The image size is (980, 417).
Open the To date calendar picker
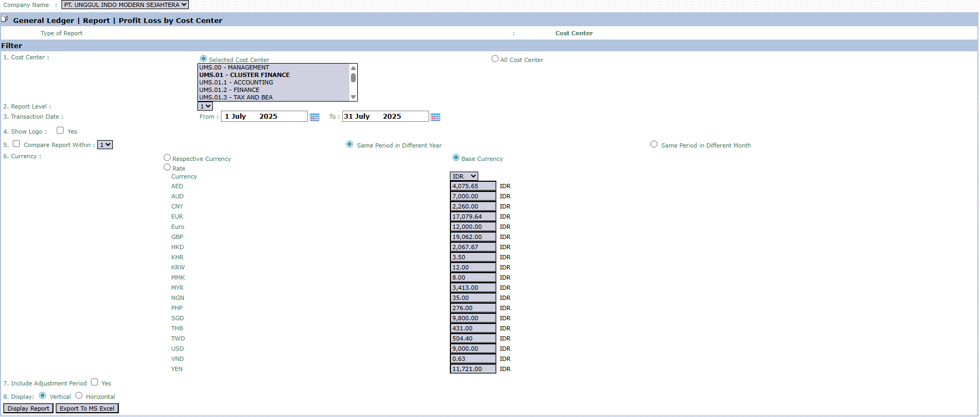pos(435,117)
